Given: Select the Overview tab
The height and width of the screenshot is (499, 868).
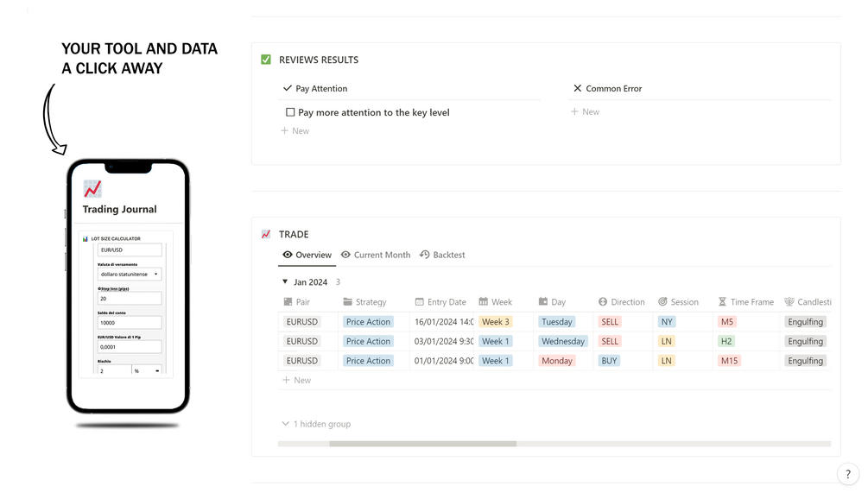Looking at the screenshot, I should pyautogui.click(x=307, y=255).
